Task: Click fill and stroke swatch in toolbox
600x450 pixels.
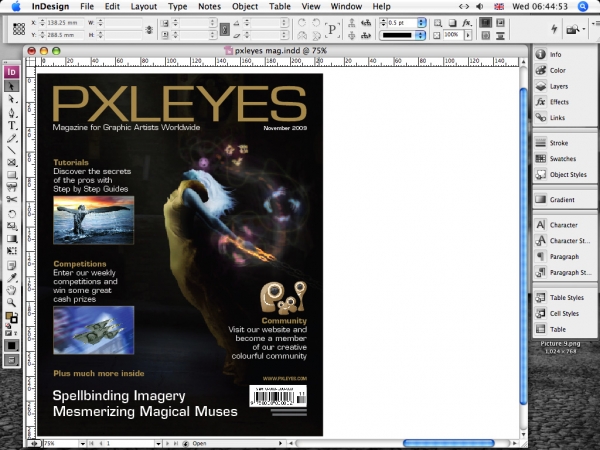Action: [11, 318]
